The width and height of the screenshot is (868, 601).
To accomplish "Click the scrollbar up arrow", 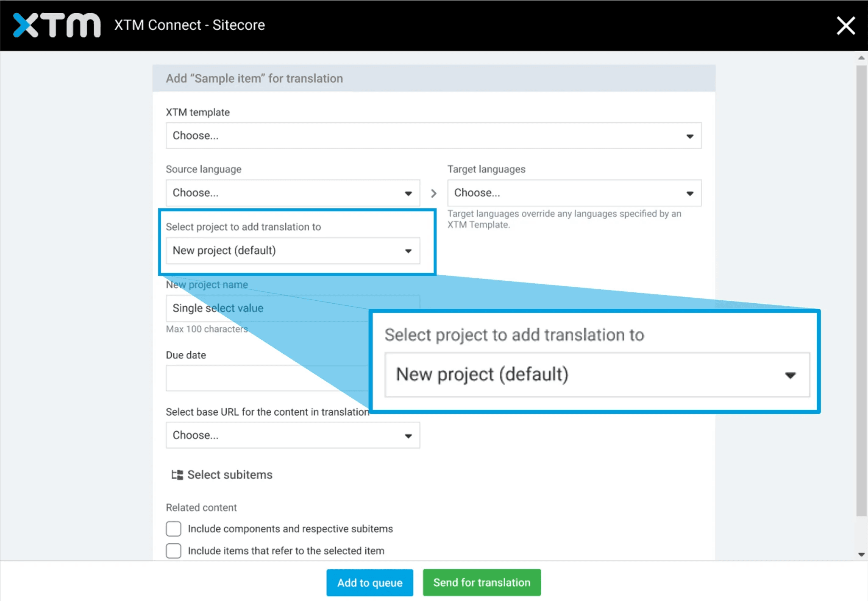I will [x=860, y=58].
